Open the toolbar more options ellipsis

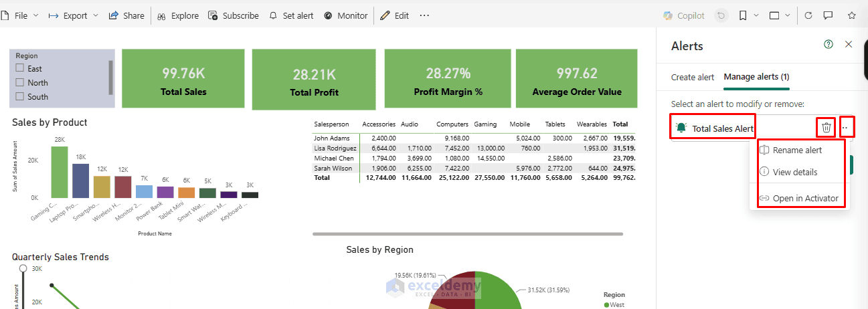click(x=424, y=15)
